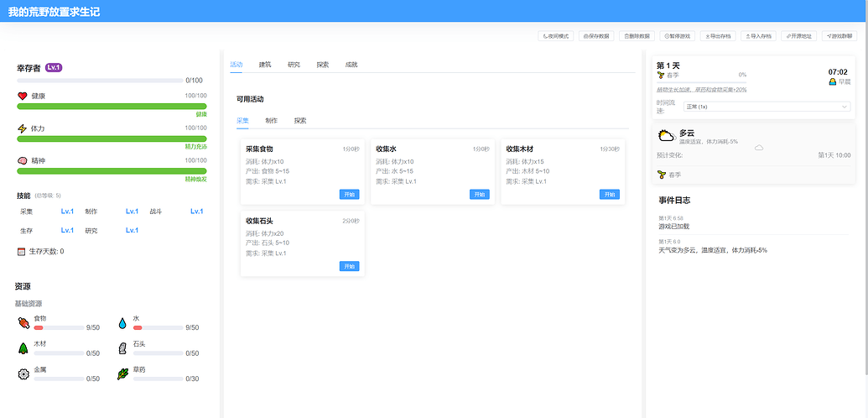Click the 天气变为多云 log entry
This screenshot has width=868, height=418.
tap(713, 251)
